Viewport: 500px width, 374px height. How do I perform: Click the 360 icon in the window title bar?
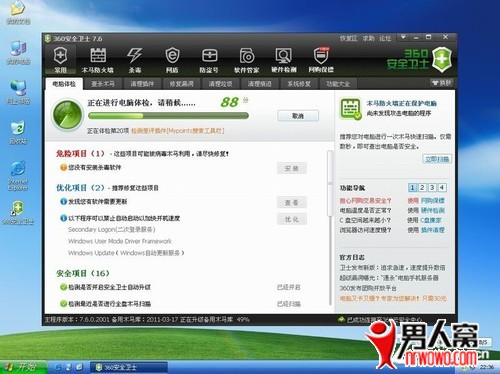(x=48, y=38)
